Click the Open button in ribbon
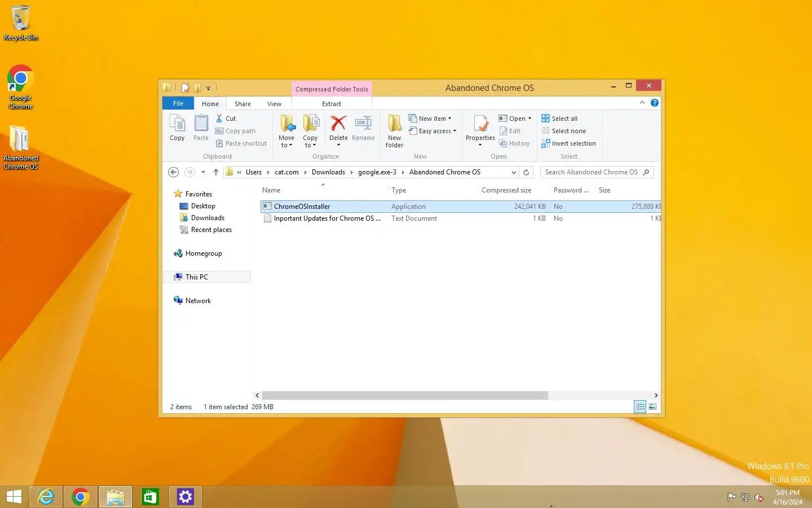Viewport: 812px width, 508px height. [515, 119]
